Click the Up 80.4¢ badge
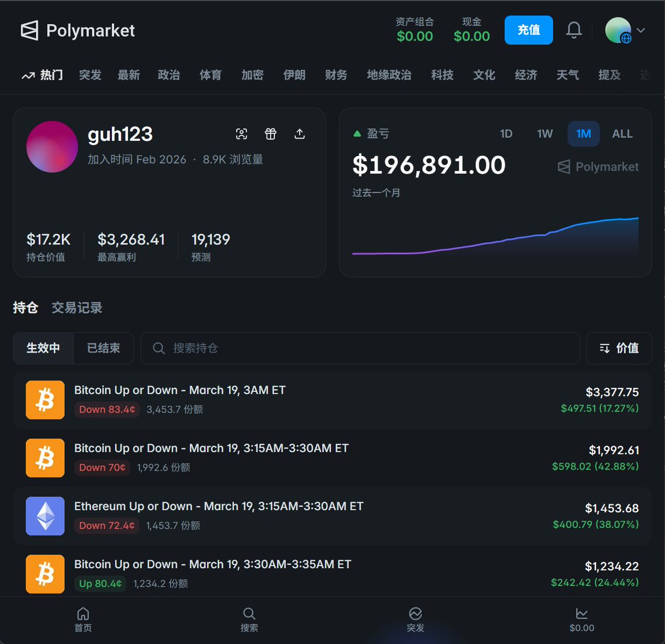This screenshot has width=665, height=644. [x=100, y=584]
